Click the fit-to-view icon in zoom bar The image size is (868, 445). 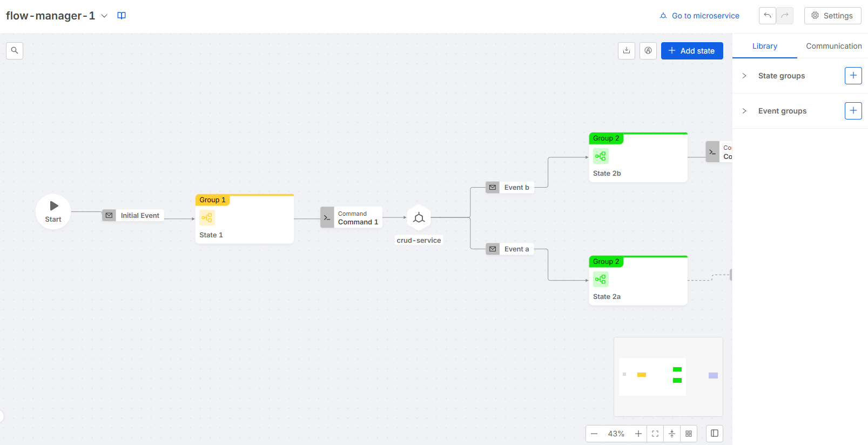[655, 434]
